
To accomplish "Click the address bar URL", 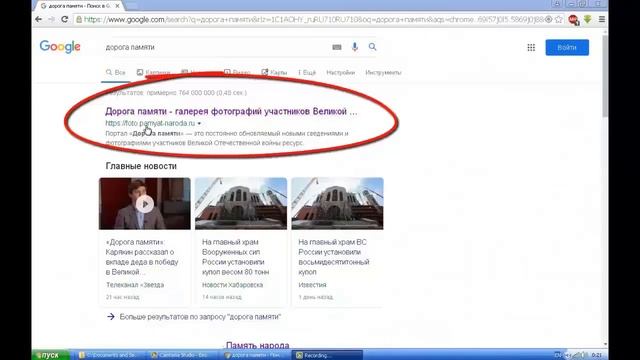I will 313,20.
